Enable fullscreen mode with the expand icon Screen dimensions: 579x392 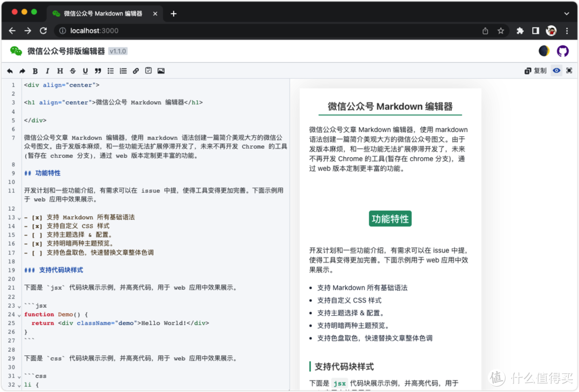click(x=569, y=70)
